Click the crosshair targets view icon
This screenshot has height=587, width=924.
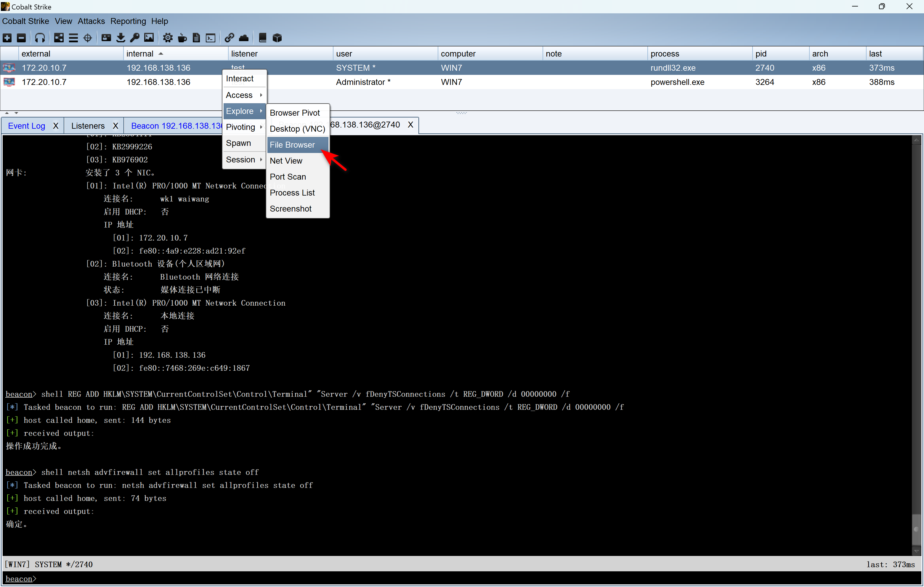(x=87, y=38)
